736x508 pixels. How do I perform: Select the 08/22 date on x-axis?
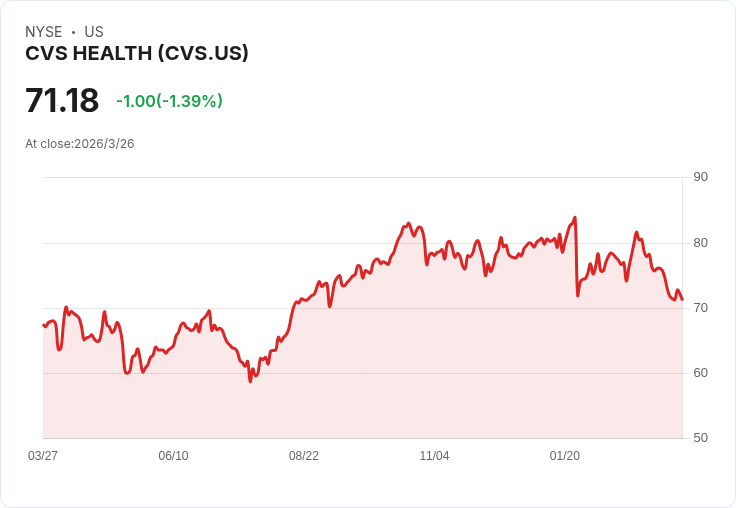pyautogui.click(x=304, y=456)
